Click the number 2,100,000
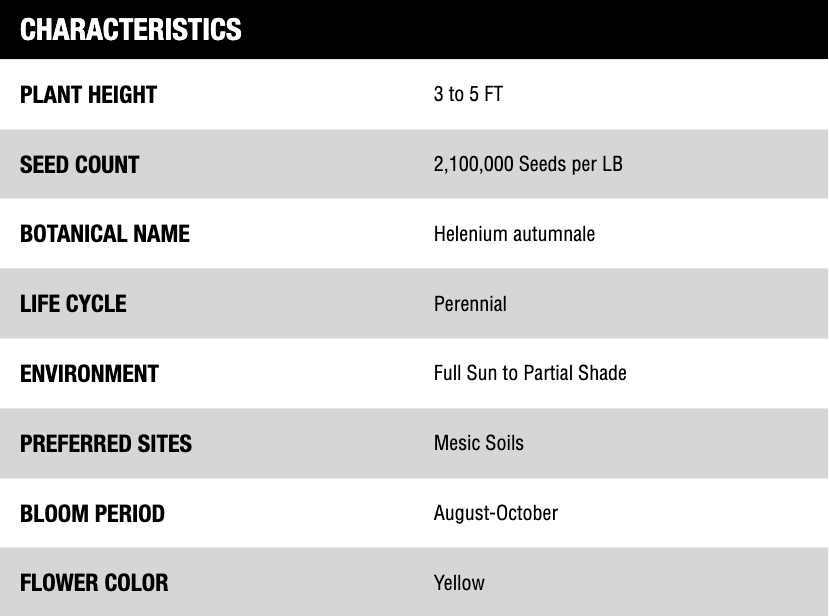 pyautogui.click(x=474, y=164)
